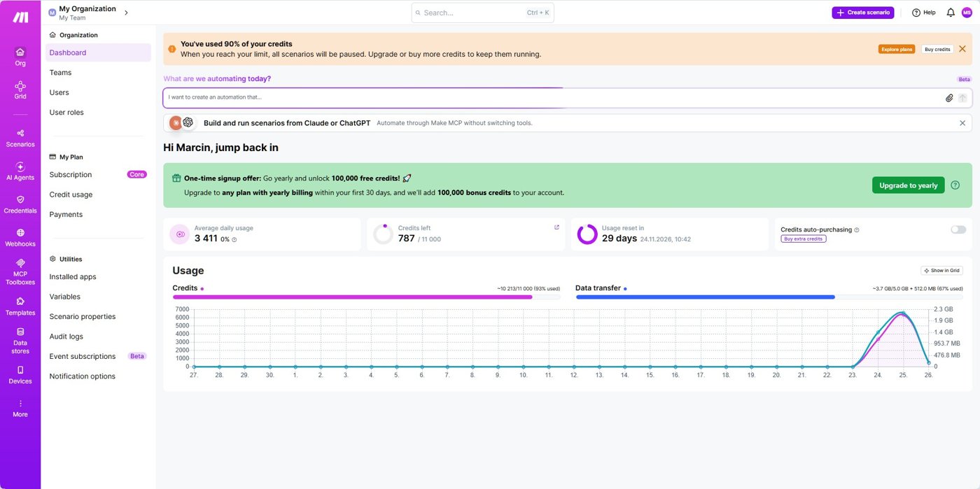Click the paperclip attach icon
This screenshot has height=489, width=980.
(x=949, y=98)
